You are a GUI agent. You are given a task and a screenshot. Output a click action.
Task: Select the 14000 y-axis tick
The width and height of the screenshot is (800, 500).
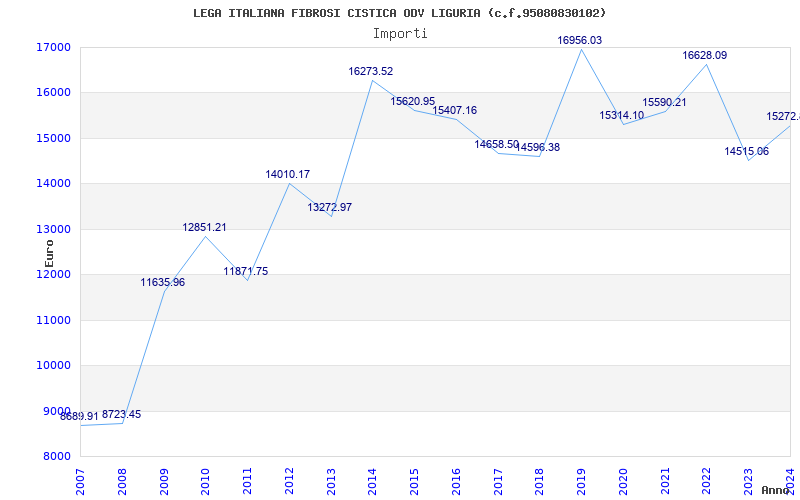click(x=53, y=184)
